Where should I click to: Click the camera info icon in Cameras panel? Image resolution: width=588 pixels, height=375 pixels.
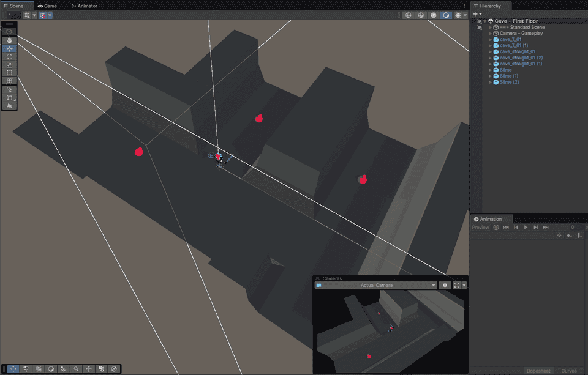[x=445, y=285]
